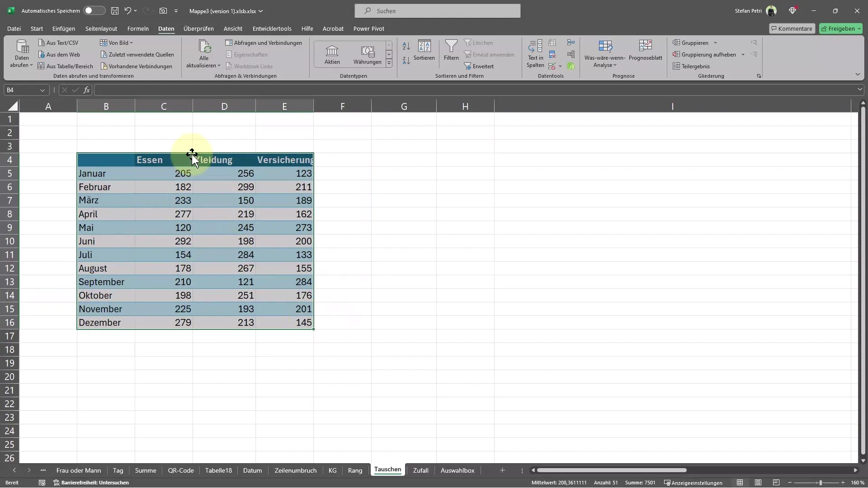Click the Freigeben share button
The image size is (868, 488).
[x=841, y=28]
